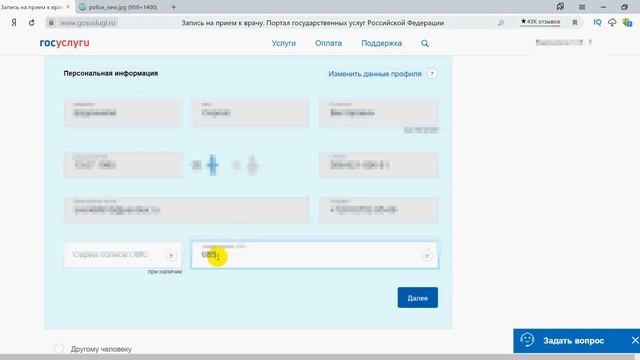
Task: Click the 'при наличии' hint text
Action: [x=165, y=271]
